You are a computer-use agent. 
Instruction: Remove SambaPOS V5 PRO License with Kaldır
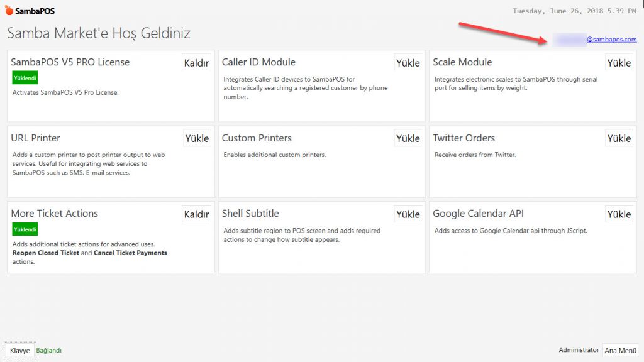click(x=196, y=63)
